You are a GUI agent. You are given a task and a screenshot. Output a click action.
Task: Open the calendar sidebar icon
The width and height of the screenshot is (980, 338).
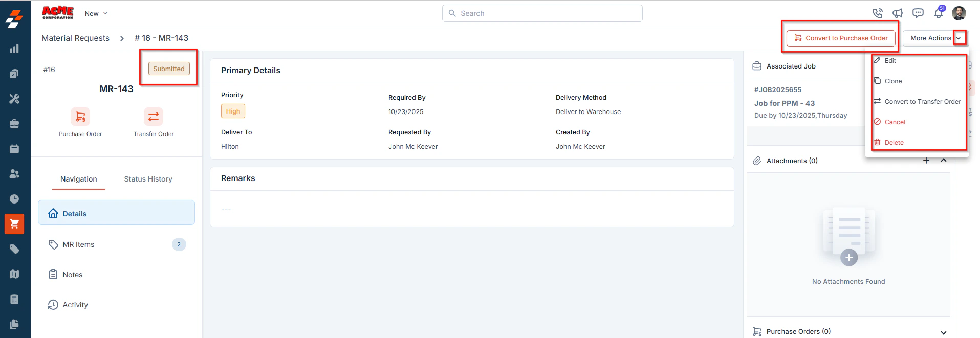point(14,149)
